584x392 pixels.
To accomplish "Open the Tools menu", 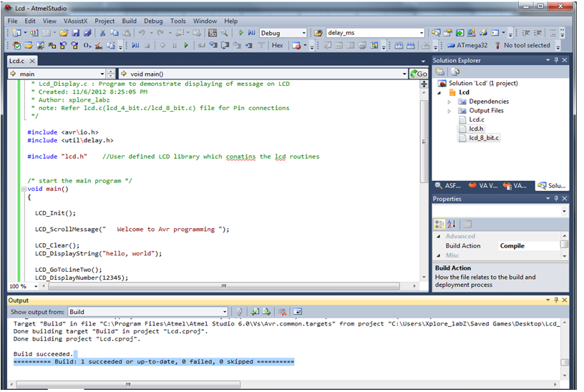I will (178, 21).
